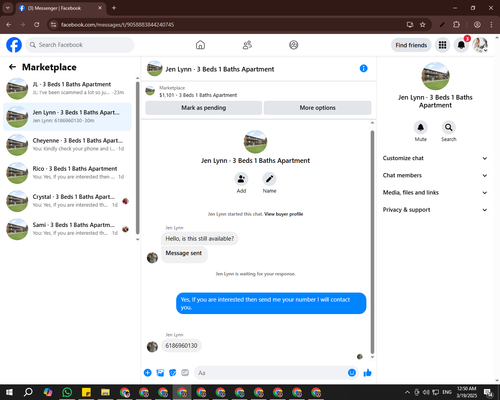The width and height of the screenshot is (500, 400).
Task: Open WhatsApp from the taskbar
Action: (x=67, y=392)
